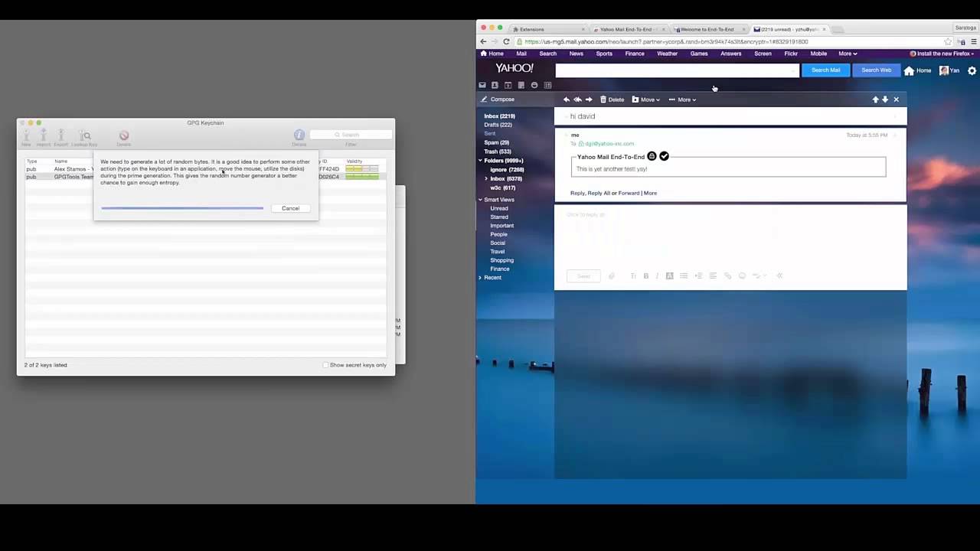Open the Mail link in Yahoo top bar
Viewport: 980px width, 551px height.
coord(521,54)
